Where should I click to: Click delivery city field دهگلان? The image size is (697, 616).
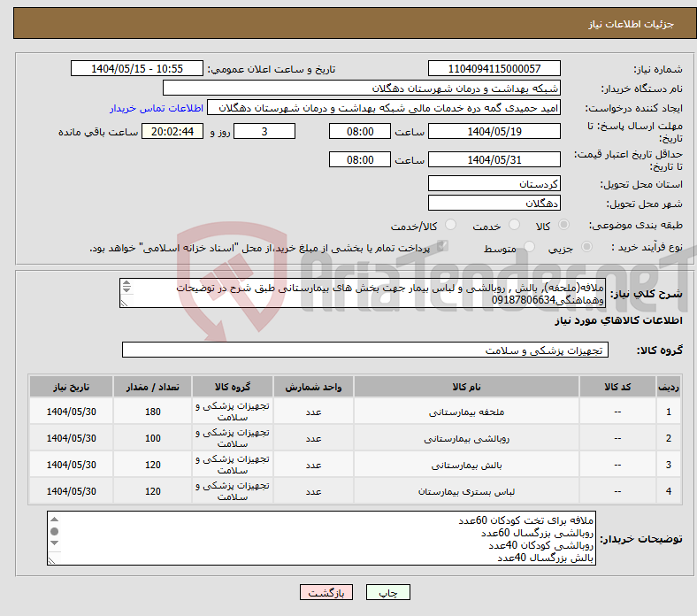coord(494,203)
